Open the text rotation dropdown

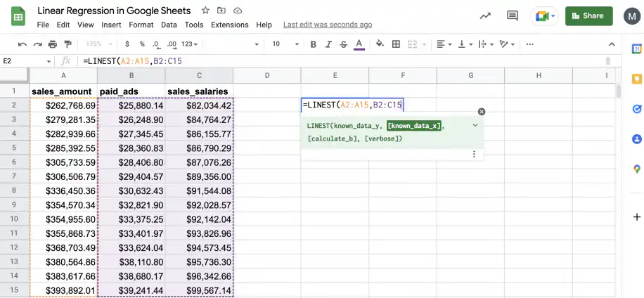tap(507, 44)
